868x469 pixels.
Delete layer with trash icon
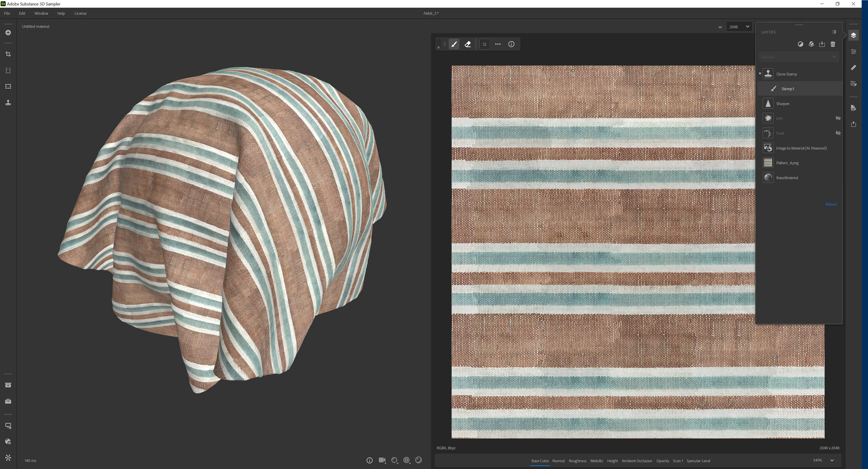[x=833, y=44]
